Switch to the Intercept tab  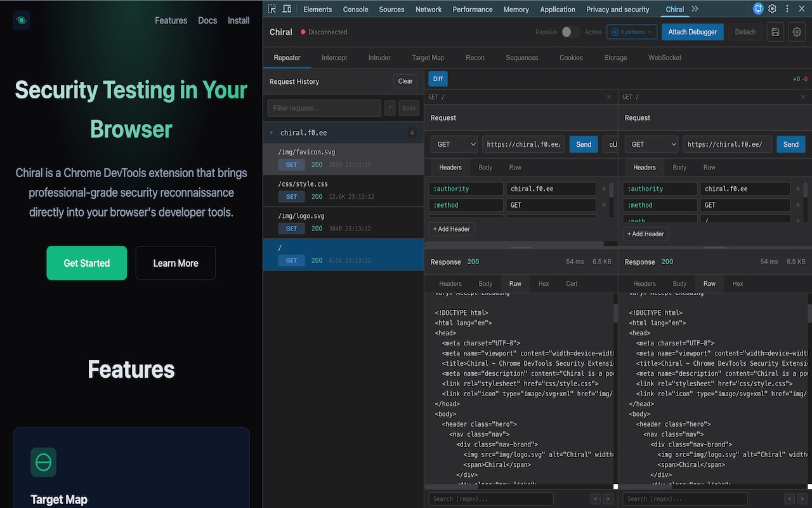click(x=334, y=58)
